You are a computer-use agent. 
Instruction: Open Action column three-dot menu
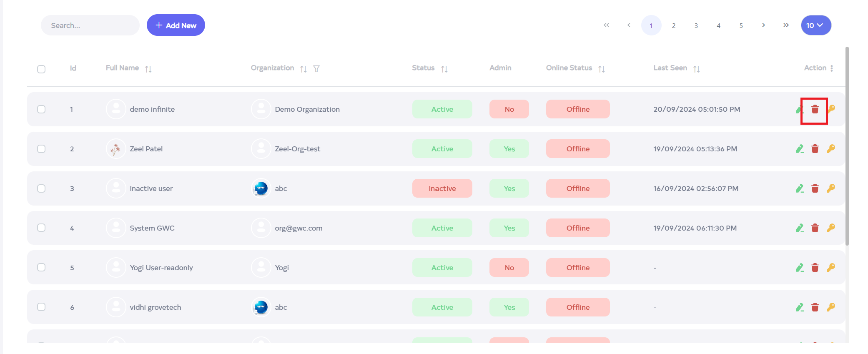click(831, 68)
